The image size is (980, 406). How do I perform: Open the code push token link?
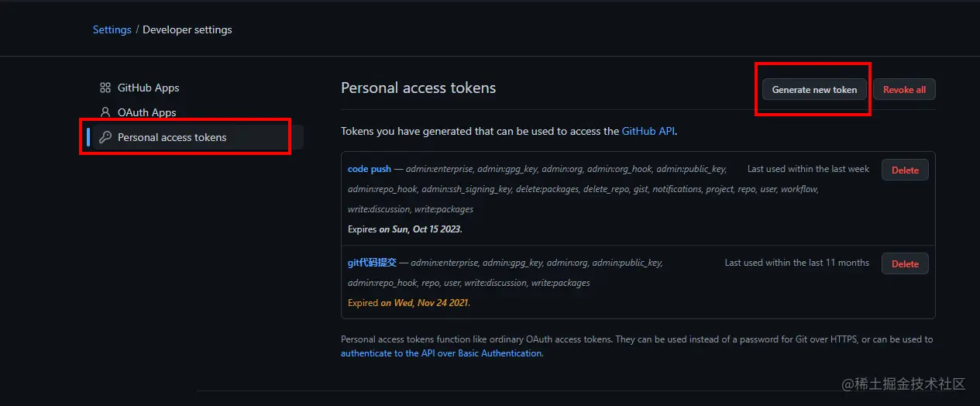point(370,169)
